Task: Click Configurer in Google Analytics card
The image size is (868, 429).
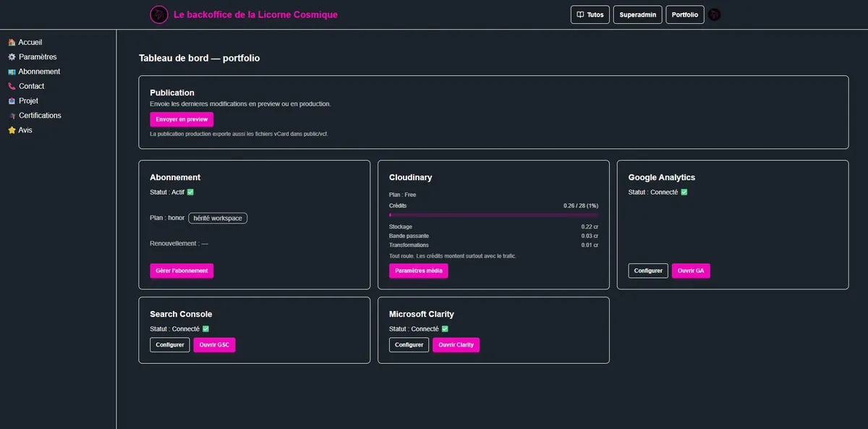Action: (648, 271)
